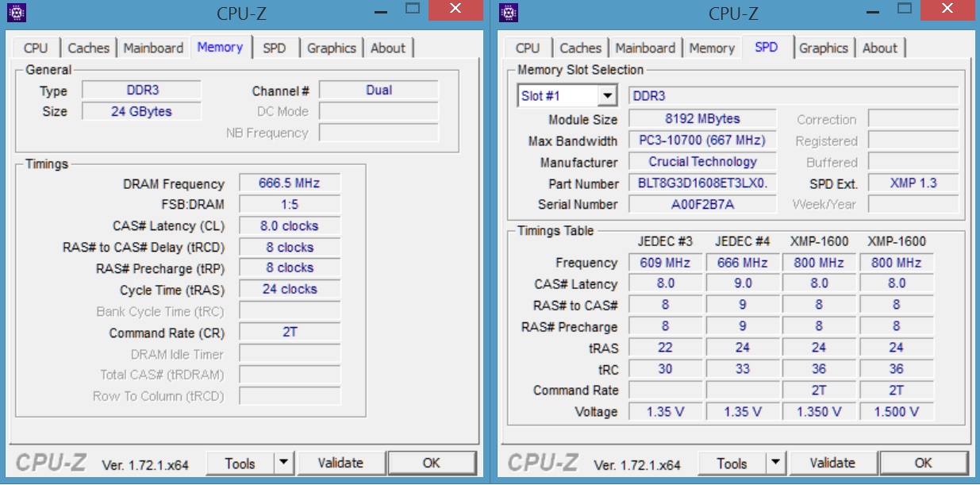Click Serial Number value A00F2B7A
Screen dimensions: 980x485
[x=702, y=205]
